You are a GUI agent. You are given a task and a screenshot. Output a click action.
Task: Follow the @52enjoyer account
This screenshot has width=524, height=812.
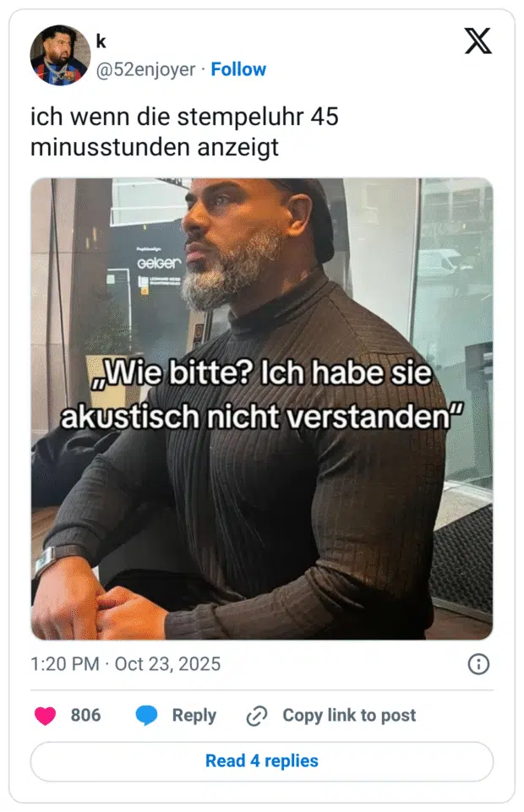238,69
